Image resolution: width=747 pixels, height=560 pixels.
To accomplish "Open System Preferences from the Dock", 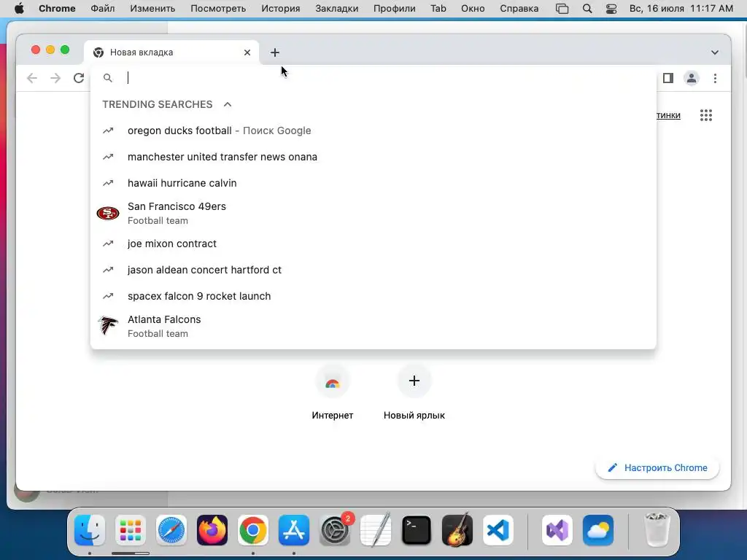I will (x=334, y=529).
